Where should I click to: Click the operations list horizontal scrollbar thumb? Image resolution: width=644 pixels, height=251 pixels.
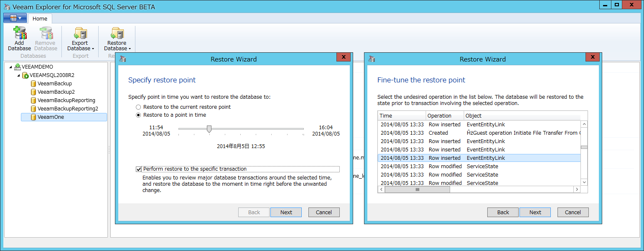[x=417, y=190]
